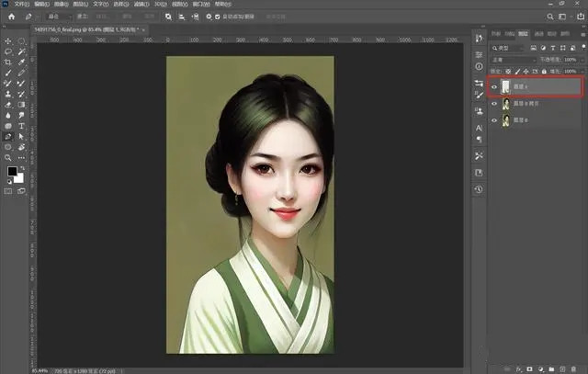Select the Gradient tool

(21, 105)
